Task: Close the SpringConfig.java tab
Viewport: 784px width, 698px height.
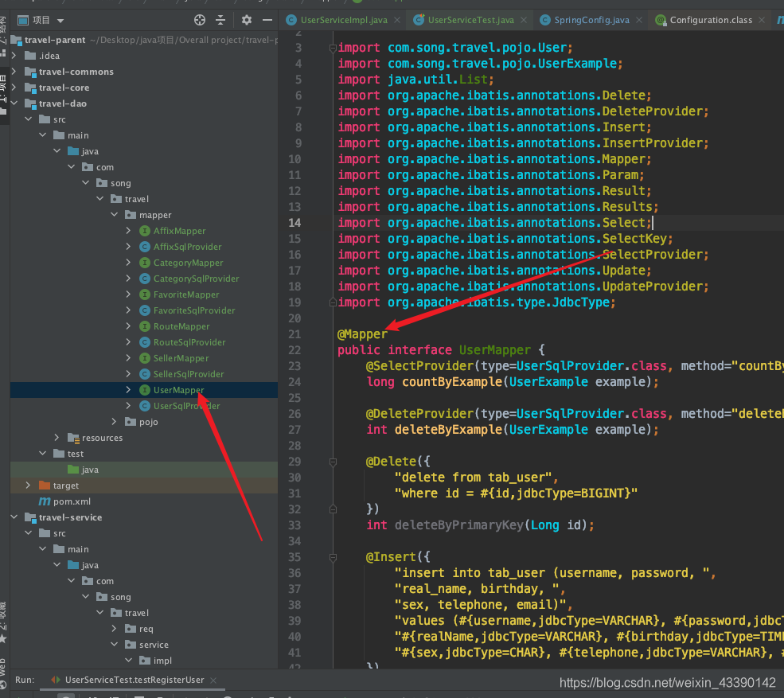Action: coord(639,20)
